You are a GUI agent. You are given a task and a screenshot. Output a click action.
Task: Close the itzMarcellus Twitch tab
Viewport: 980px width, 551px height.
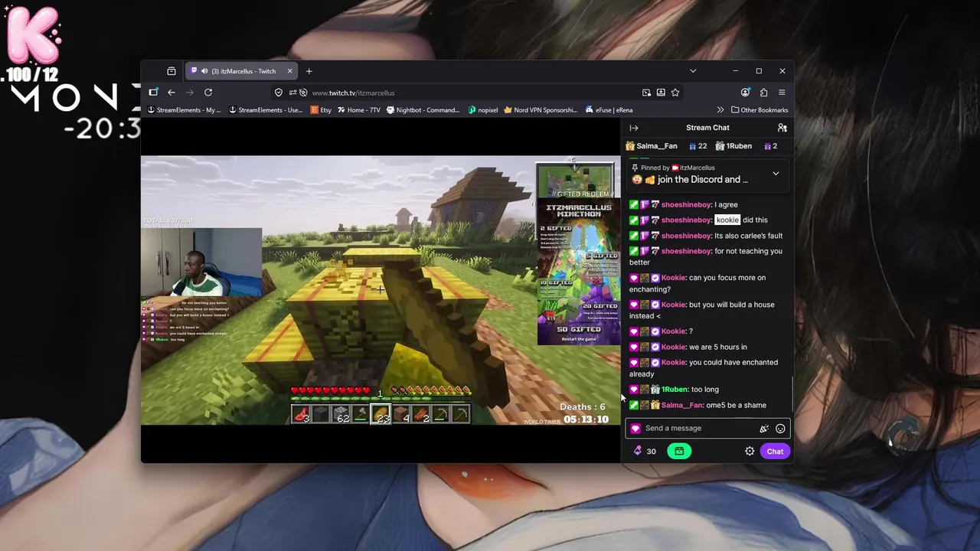coord(289,71)
